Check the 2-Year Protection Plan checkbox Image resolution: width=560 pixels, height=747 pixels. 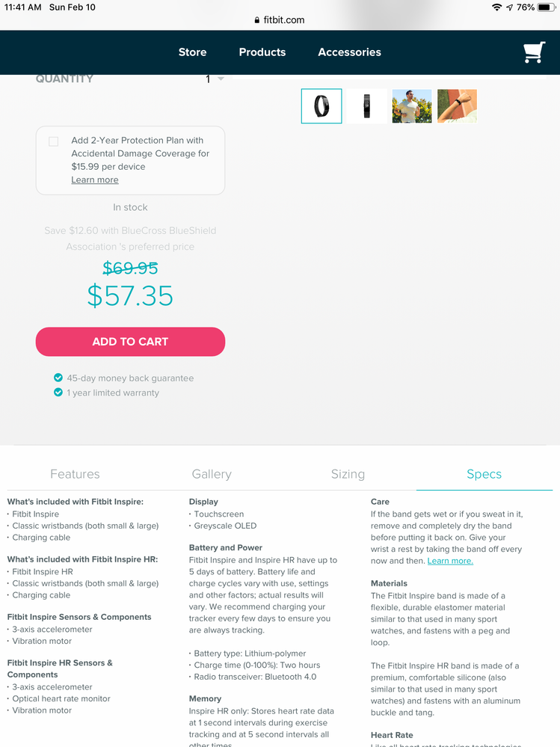(54, 141)
